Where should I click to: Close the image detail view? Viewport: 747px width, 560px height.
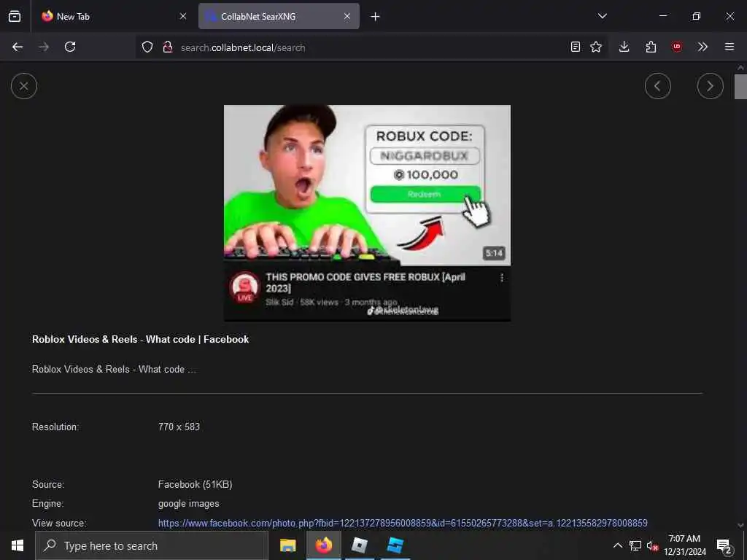[x=24, y=86]
